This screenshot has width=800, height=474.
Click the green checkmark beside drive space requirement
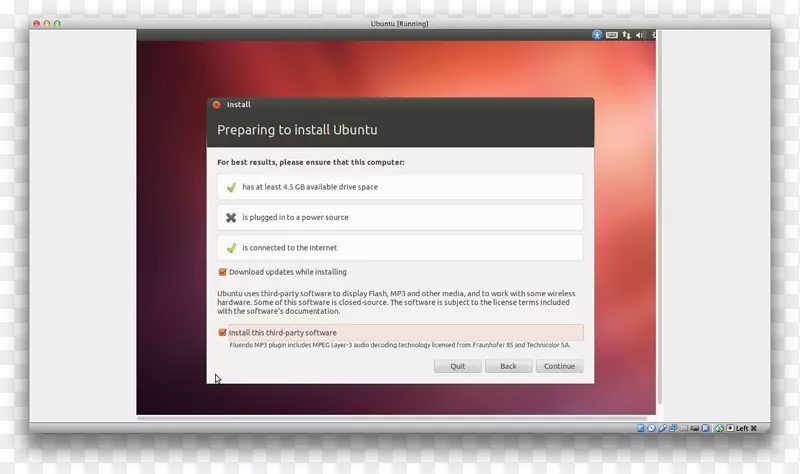231,187
